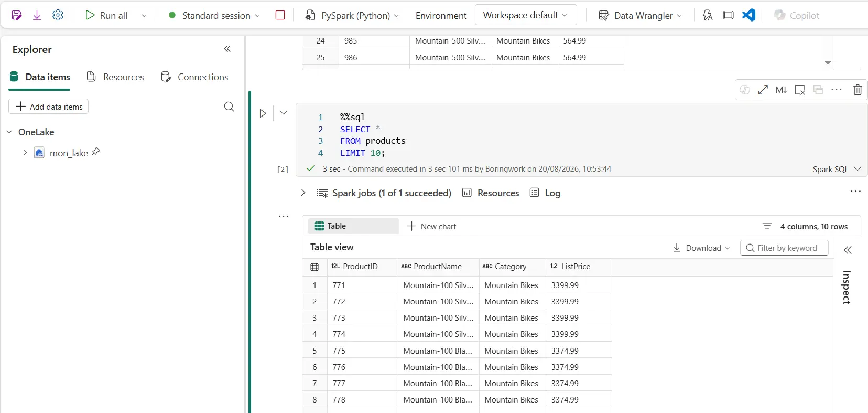Viewport: 868px width, 413px height.
Task: Switch to the Resources tab in Explorer
Action: coord(115,77)
